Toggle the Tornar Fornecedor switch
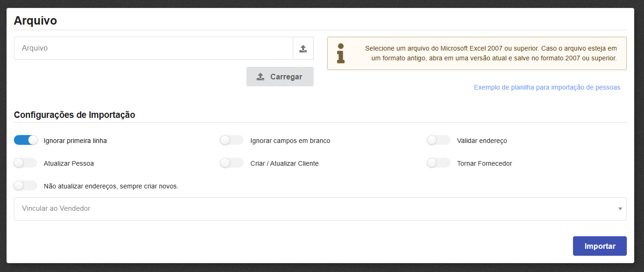 438,163
